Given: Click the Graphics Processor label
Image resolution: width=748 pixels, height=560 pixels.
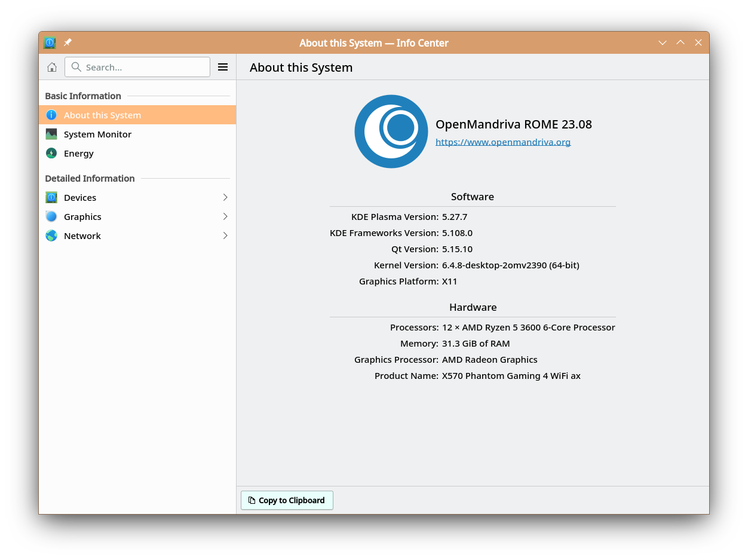Looking at the screenshot, I should point(397,359).
